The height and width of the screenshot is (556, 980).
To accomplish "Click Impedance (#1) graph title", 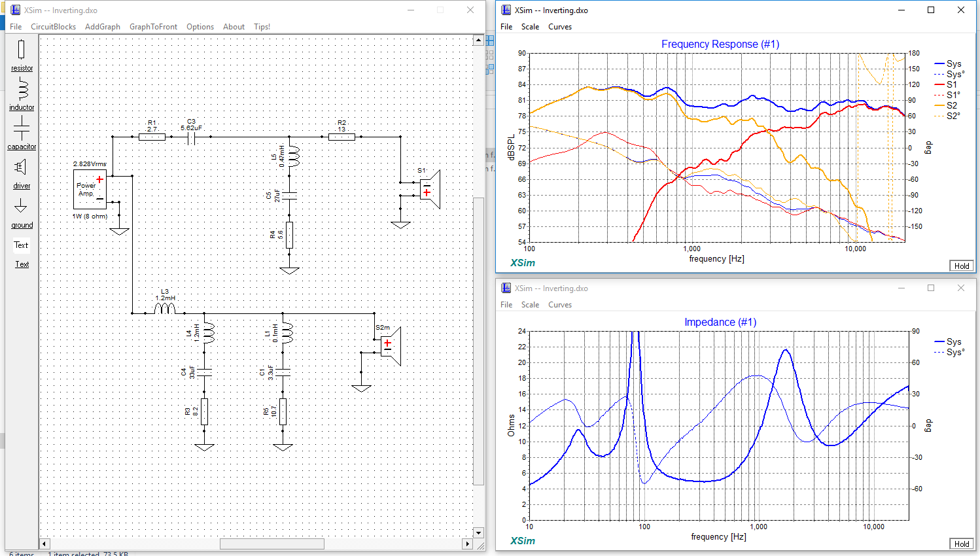I will pos(720,322).
